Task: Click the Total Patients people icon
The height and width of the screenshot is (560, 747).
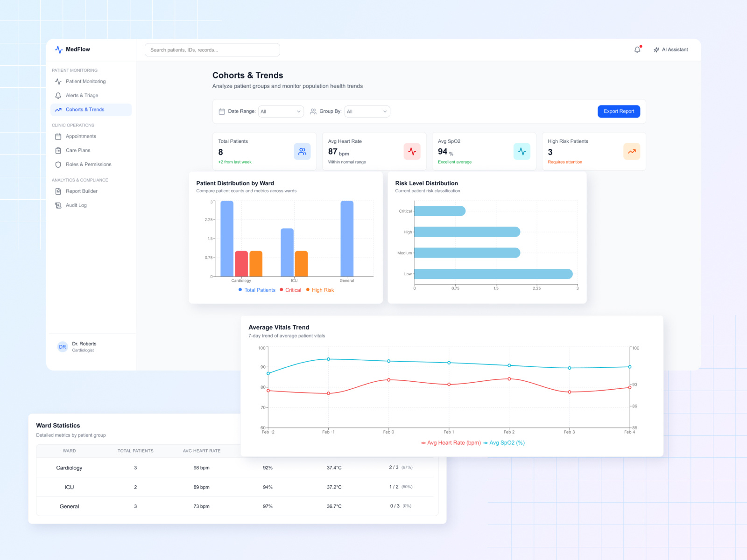Action: click(x=302, y=151)
